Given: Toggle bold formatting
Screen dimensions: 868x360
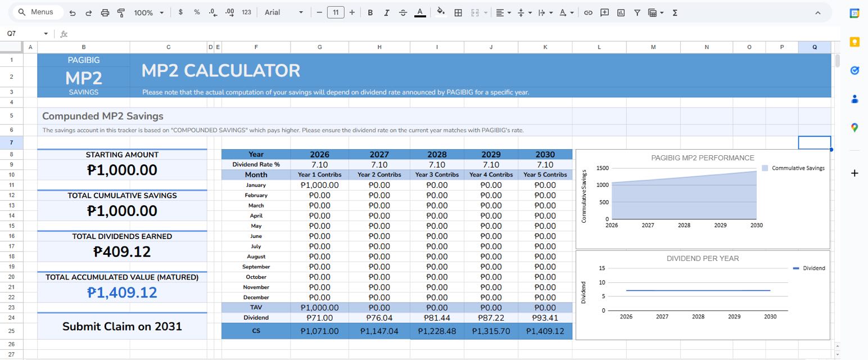Looking at the screenshot, I should (x=370, y=12).
